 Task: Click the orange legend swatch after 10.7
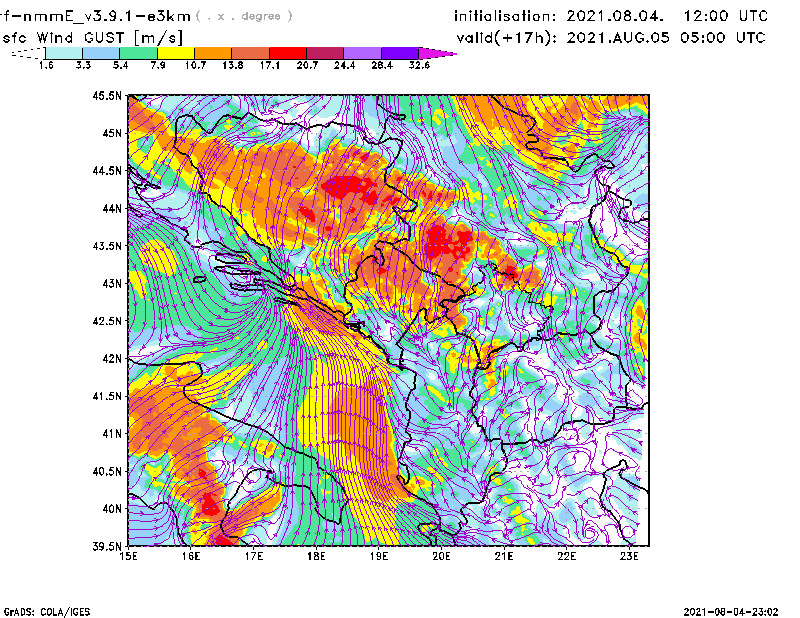[211, 53]
